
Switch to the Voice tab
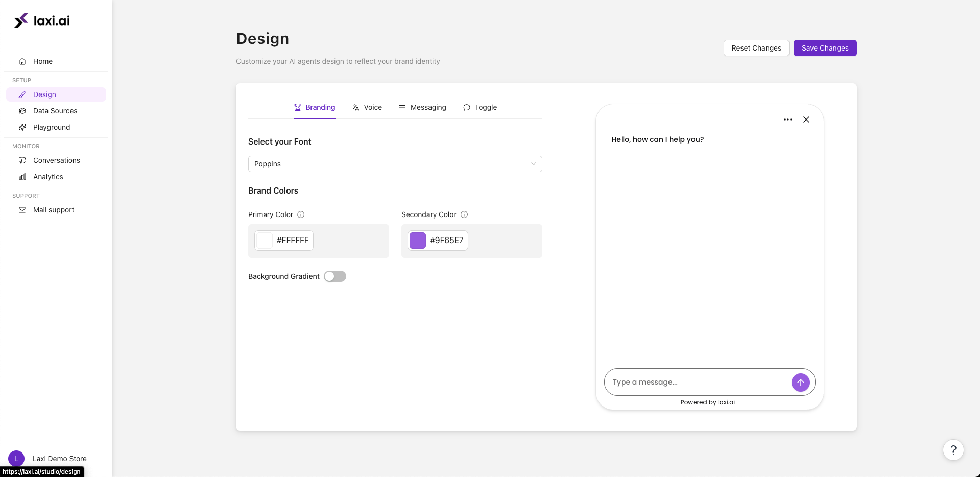[367, 107]
